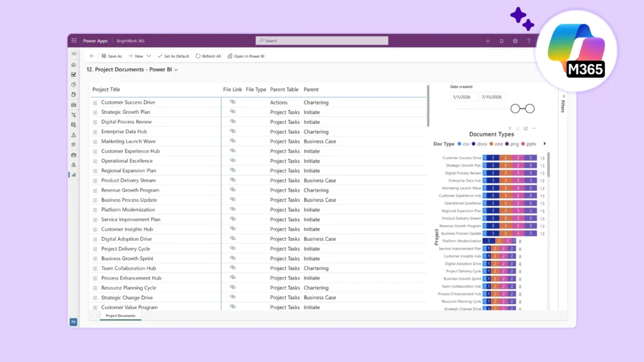Viewport: 644px width, 362px height.
Task: Select the Actions parent table cell
Action: (x=279, y=102)
